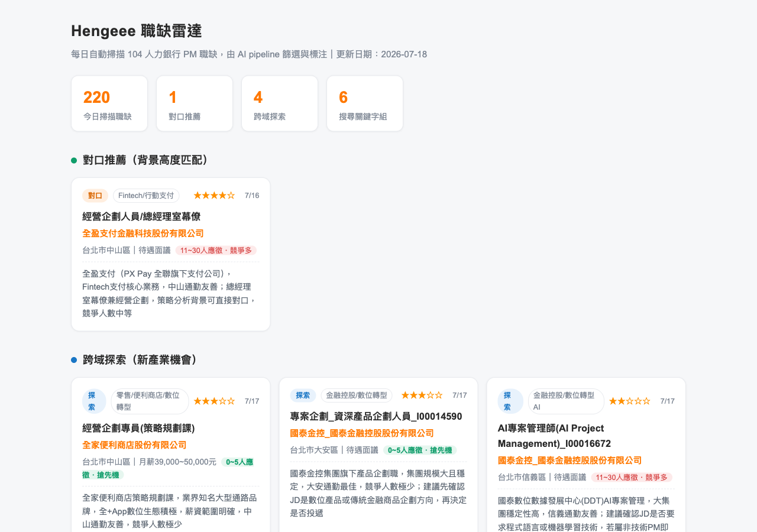Click the 220 今日掃描職缺 stat card
Image resolution: width=757 pixels, height=532 pixels.
(x=109, y=103)
